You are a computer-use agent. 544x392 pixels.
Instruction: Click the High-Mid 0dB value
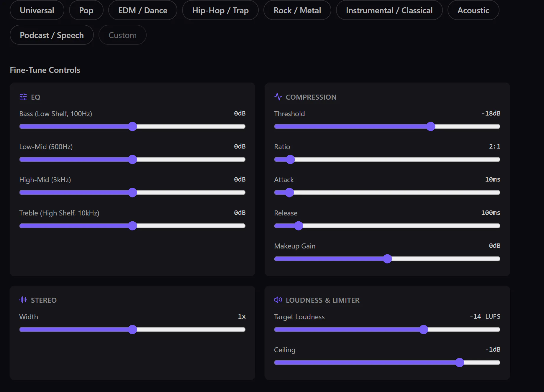coord(240,179)
